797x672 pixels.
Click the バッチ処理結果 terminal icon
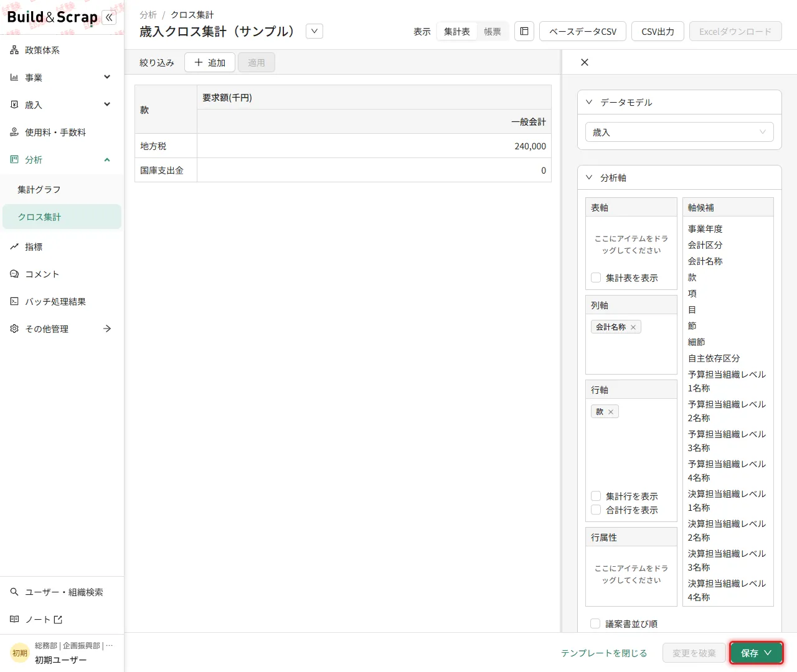14,302
